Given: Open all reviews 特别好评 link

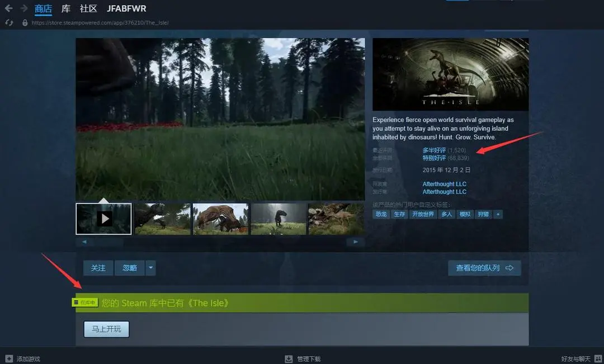Looking at the screenshot, I should coord(434,158).
